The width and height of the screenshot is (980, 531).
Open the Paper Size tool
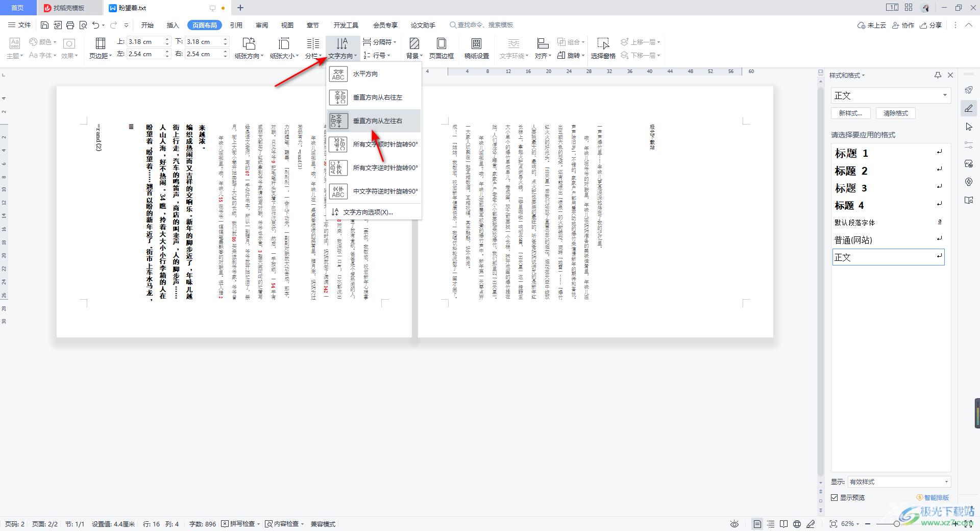[284, 49]
